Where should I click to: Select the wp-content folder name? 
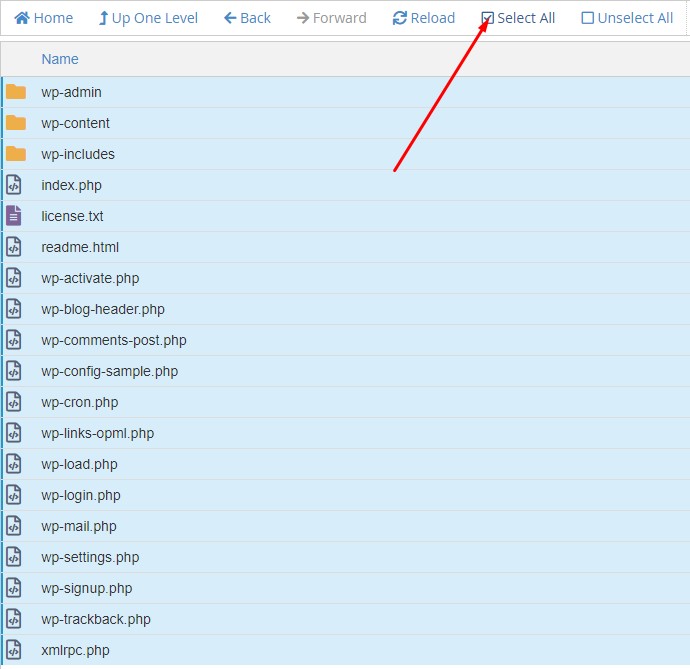coord(75,123)
